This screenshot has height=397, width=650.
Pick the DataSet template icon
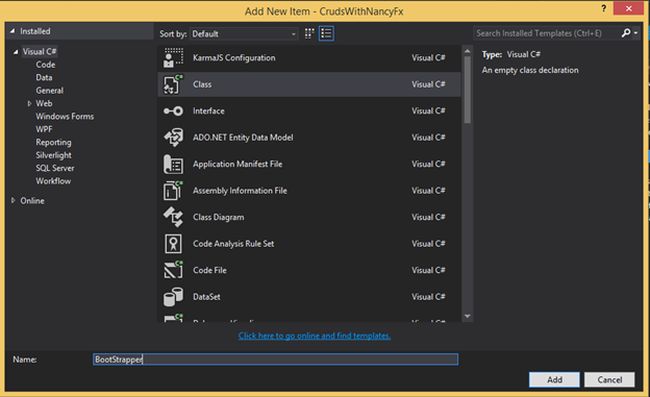tap(173, 297)
